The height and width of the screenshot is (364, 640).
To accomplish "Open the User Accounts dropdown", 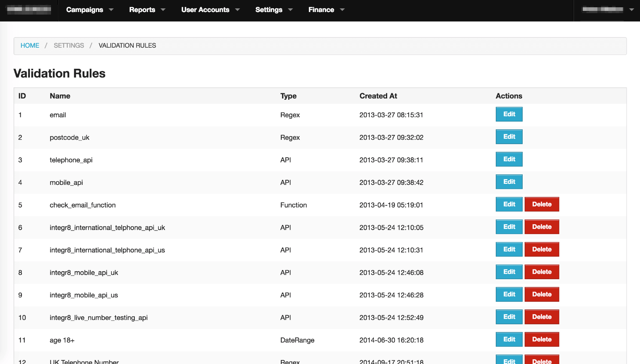I will click(x=210, y=10).
